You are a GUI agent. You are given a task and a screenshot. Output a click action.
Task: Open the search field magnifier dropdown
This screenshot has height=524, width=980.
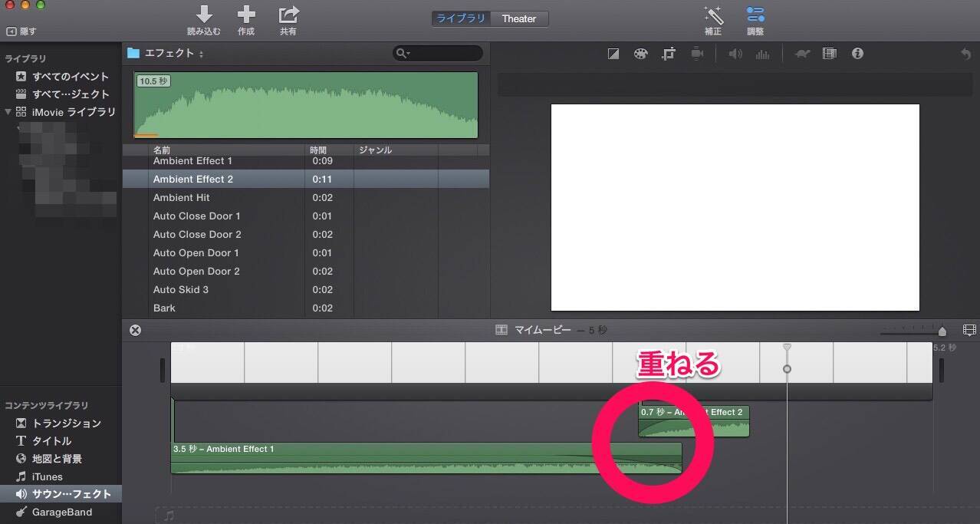tap(403, 54)
